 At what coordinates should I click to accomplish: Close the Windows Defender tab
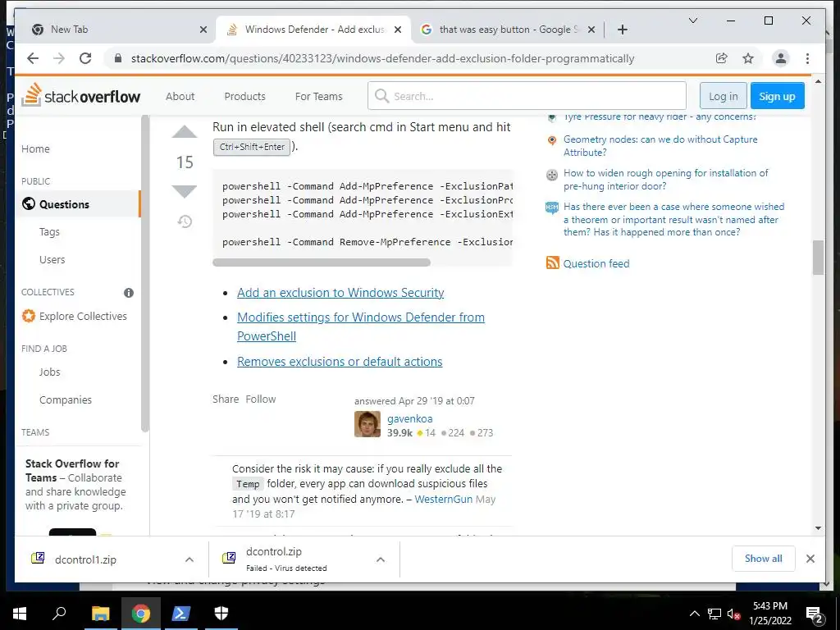398,30
